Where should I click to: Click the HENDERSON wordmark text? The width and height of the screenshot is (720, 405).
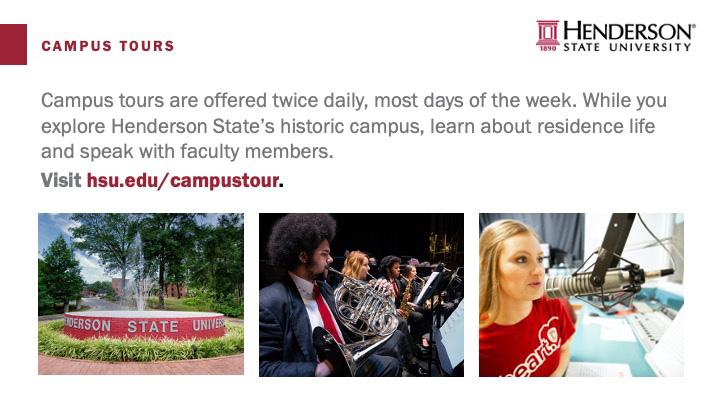pyautogui.click(x=627, y=30)
